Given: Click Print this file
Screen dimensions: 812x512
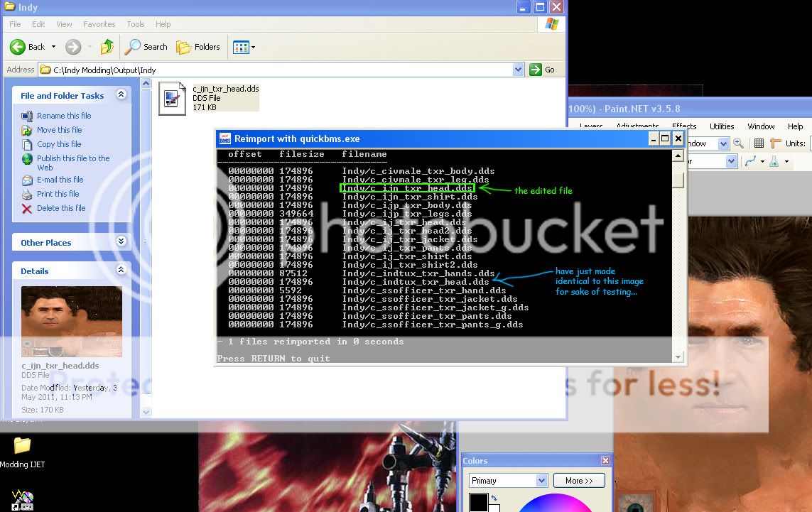Looking at the screenshot, I should pyautogui.click(x=58, y=194).
